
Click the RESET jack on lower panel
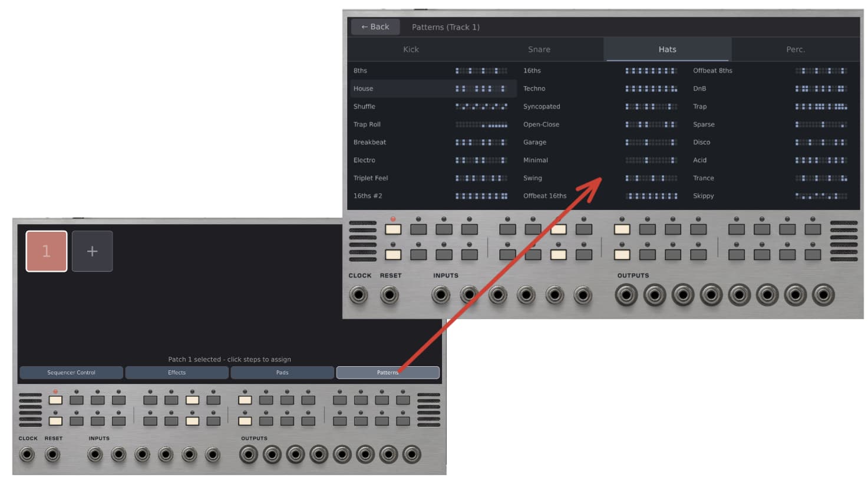point(52,455)
